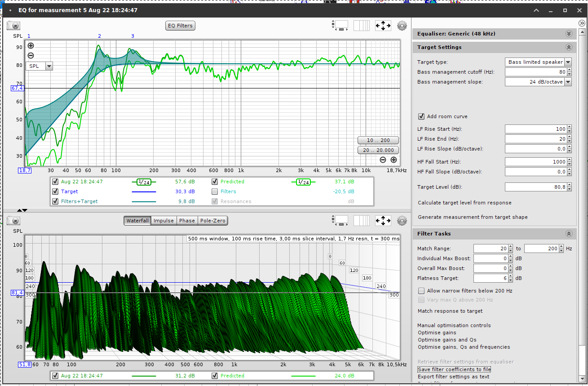
Task: Collapse the right panel with double-arrow icon
Action: (x=582, y=23)
